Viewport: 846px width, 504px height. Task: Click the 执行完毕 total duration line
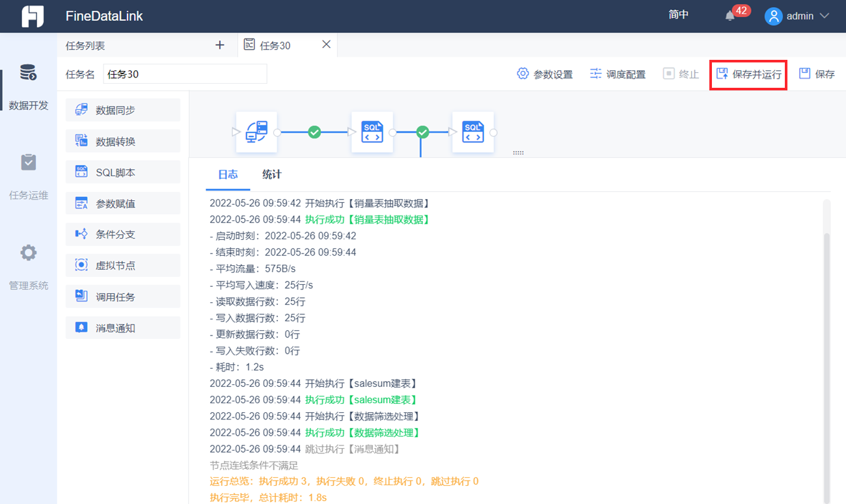268,497
